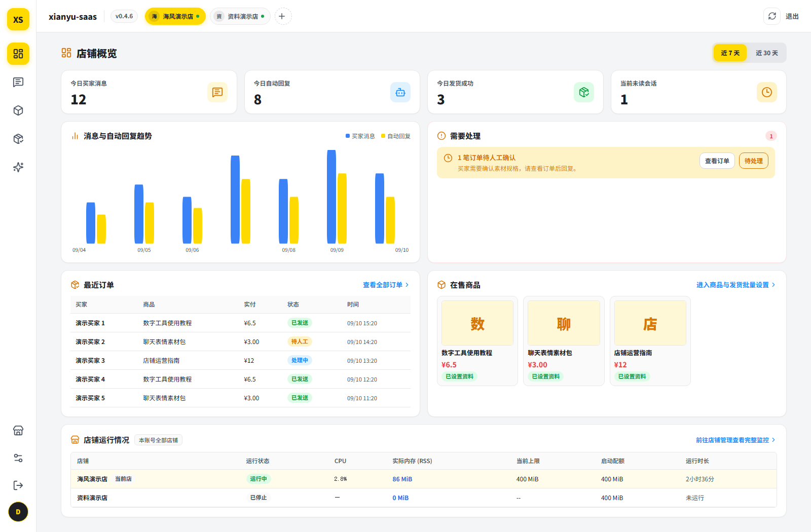Click the 数字工具使用教程 product thumbnail

pos(477,323)
